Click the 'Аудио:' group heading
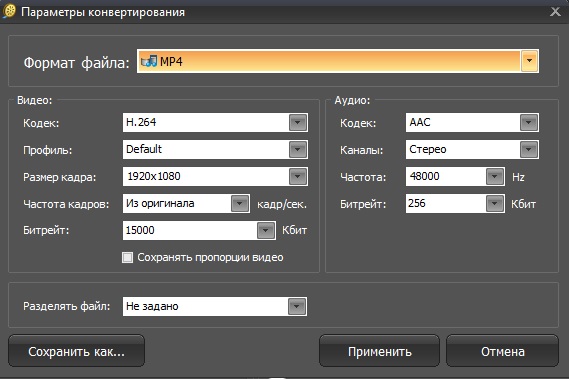The image size is (569, 379). [x=352, y=100]
